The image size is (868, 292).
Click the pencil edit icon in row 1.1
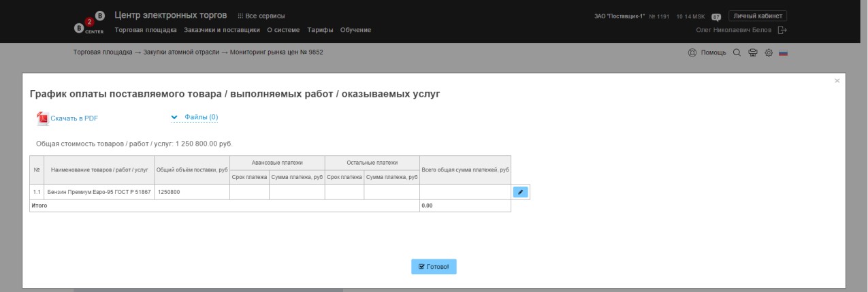520,192
